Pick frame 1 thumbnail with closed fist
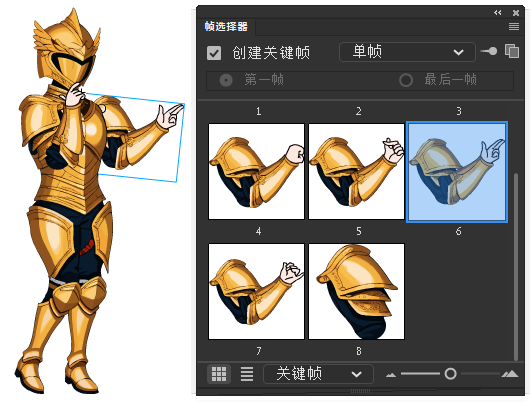532x411 pixels. pos(256,171)
